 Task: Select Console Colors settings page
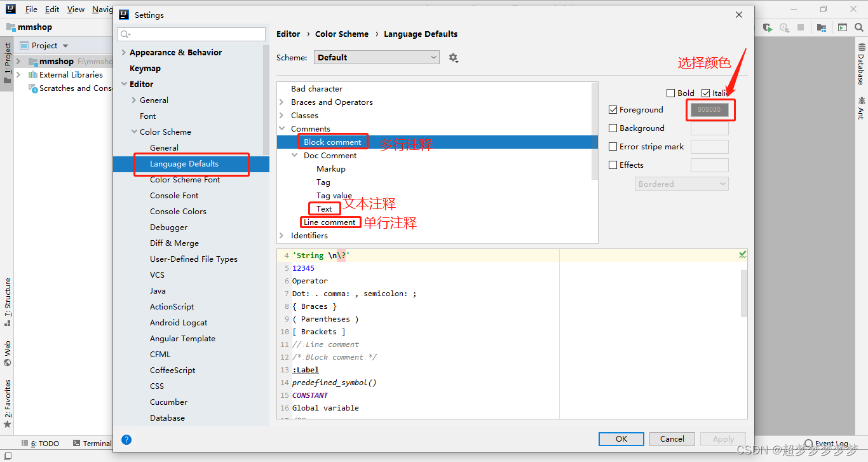pyautogui.click(x=178, y=212)
